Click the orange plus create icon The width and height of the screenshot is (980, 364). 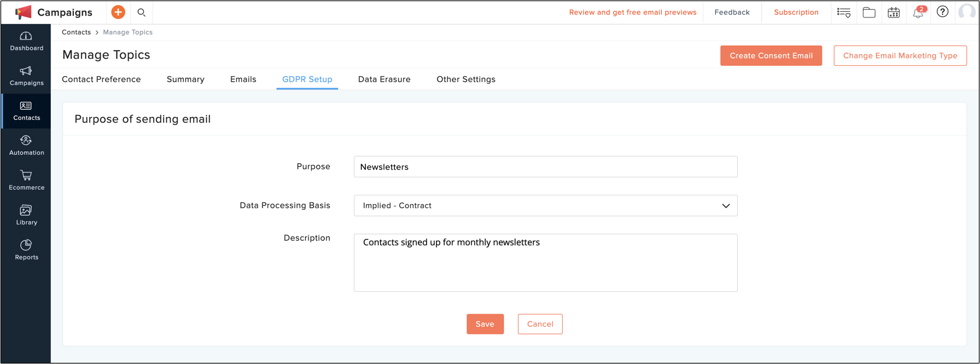pyautogui.click(x=118, y=12)
